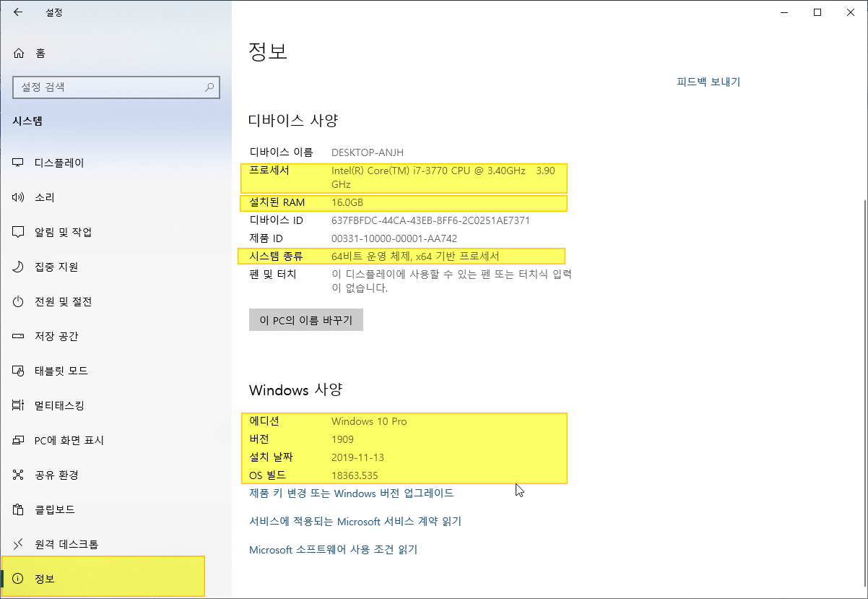Click installed RAM value 16.0GB
This screenshot has width=868, height=599.
(x=347, y=202)
